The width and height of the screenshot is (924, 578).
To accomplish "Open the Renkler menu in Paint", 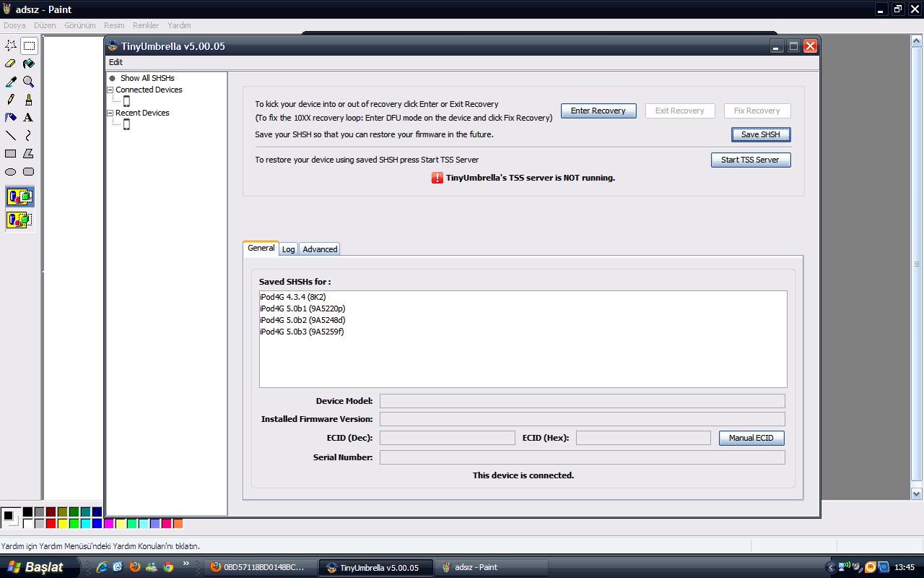I will 146,25.
